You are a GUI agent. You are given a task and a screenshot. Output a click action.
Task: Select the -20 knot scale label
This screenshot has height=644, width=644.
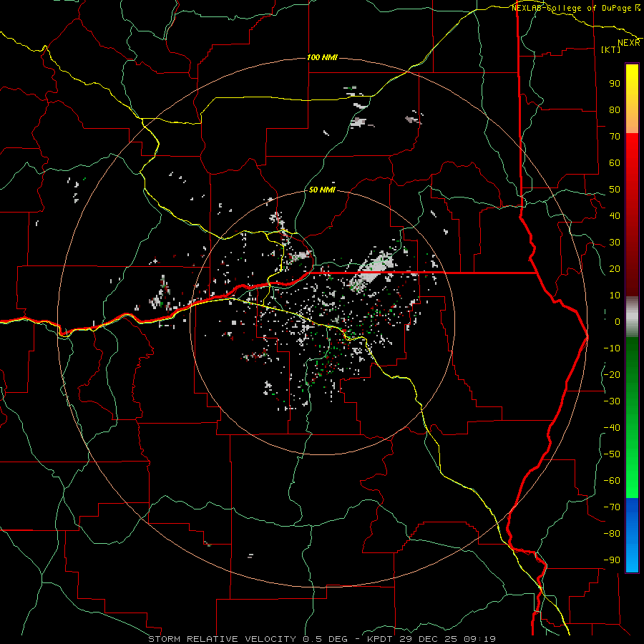coord(612,375)
